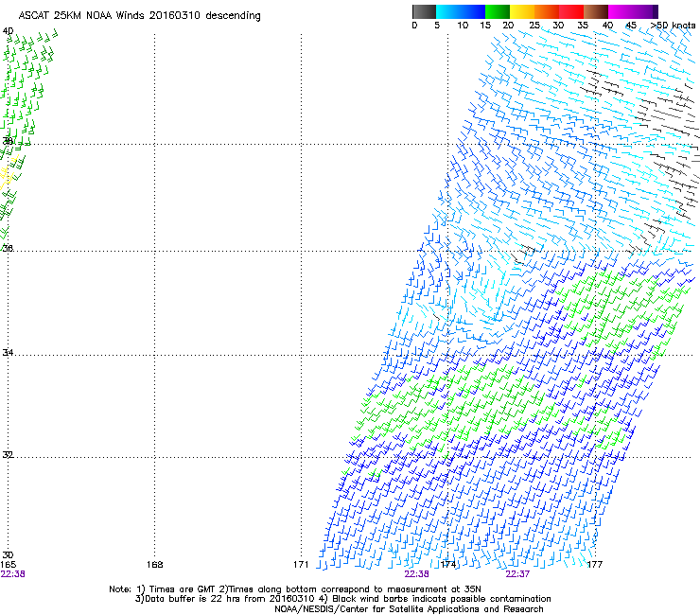Click the red 30-35 knots legend color
Image resolution: width=700 pixels, height=615 pixels.
[x=571, y=11]
